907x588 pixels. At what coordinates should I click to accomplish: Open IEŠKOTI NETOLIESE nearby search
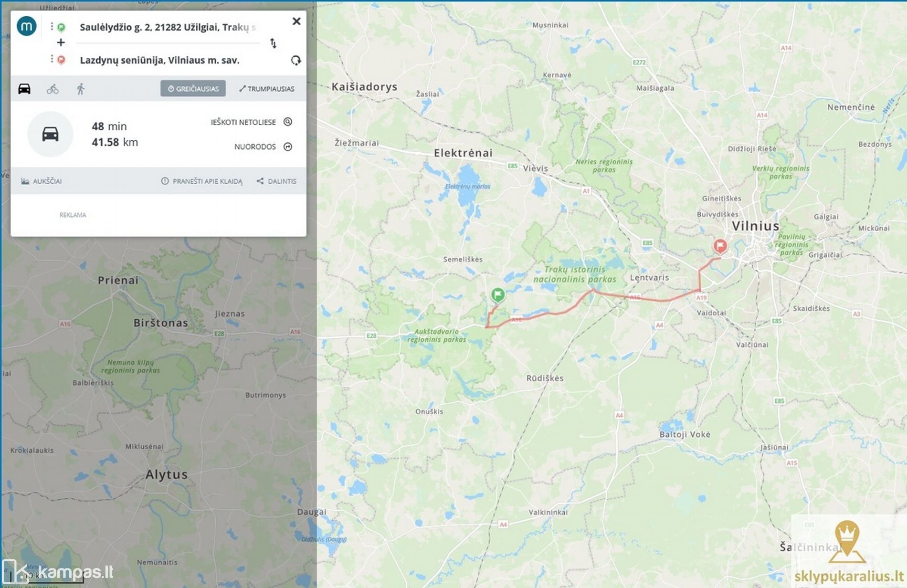click(x=252, y=122)
